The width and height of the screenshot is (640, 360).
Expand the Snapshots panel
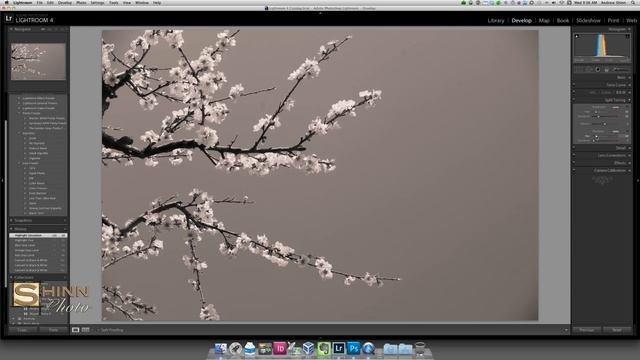(x=11, y=220)
